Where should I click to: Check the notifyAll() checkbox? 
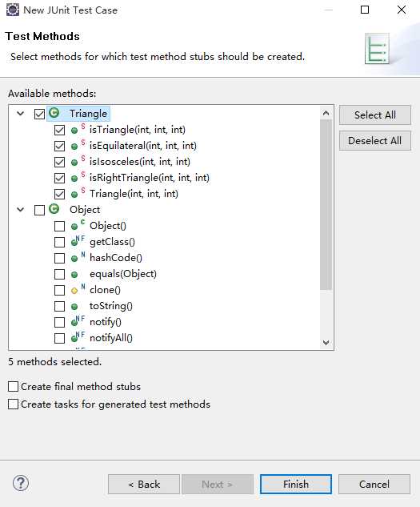coord(59,338)
